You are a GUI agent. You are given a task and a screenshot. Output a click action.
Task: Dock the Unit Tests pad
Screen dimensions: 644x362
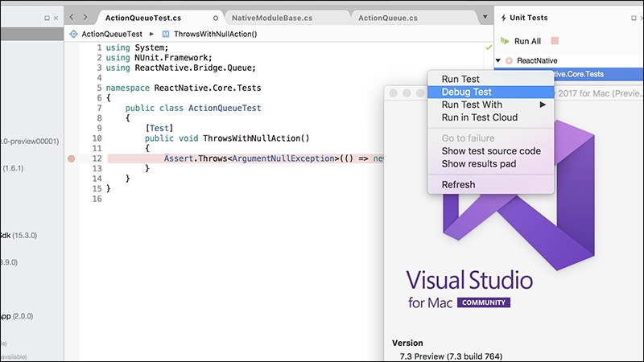634,18
